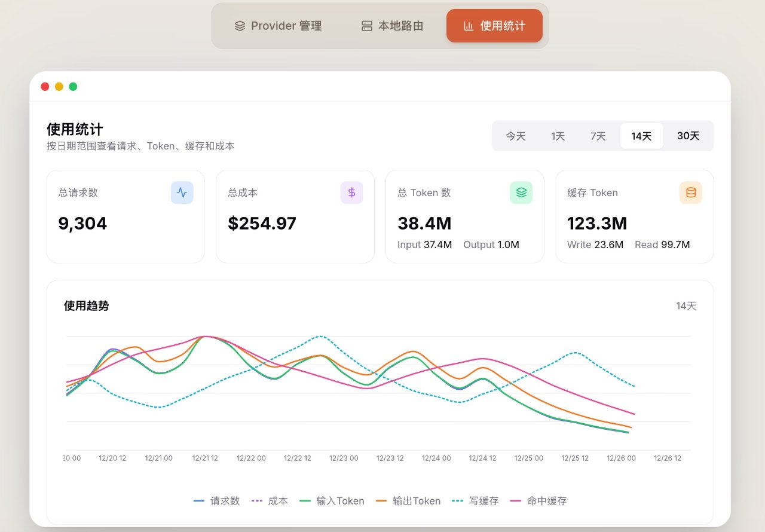765x532 pixels.
Task: Select the 使用统计 tab
Action: click(x=494, y=26)
